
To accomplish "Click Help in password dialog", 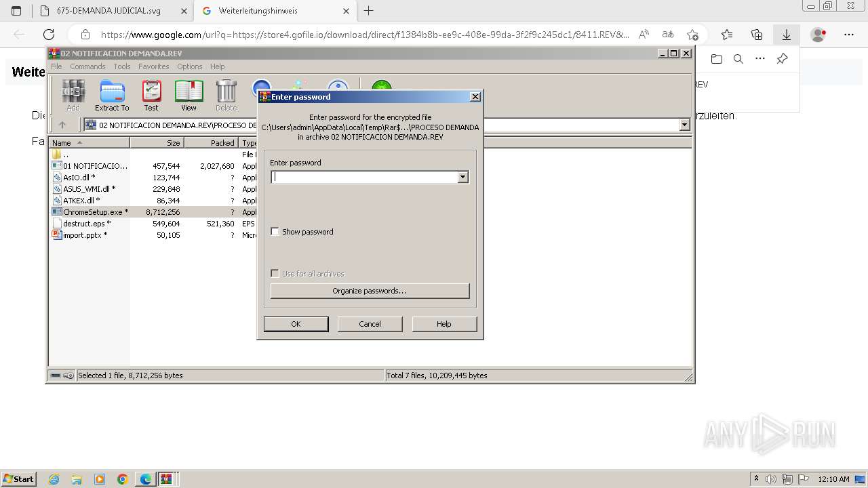I will coord(443,324).
